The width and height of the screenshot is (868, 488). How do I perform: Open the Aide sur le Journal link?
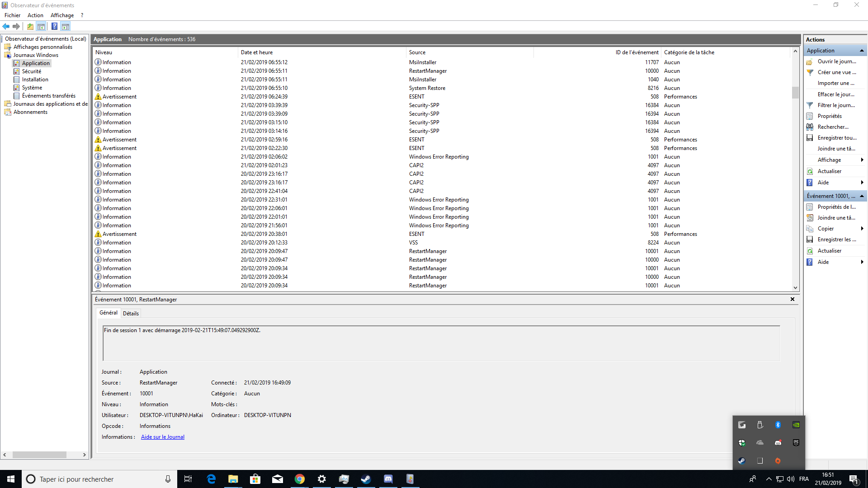point(162,437)
